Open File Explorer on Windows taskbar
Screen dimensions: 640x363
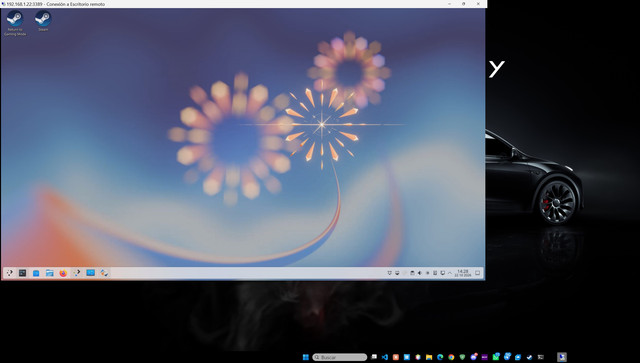429,357
